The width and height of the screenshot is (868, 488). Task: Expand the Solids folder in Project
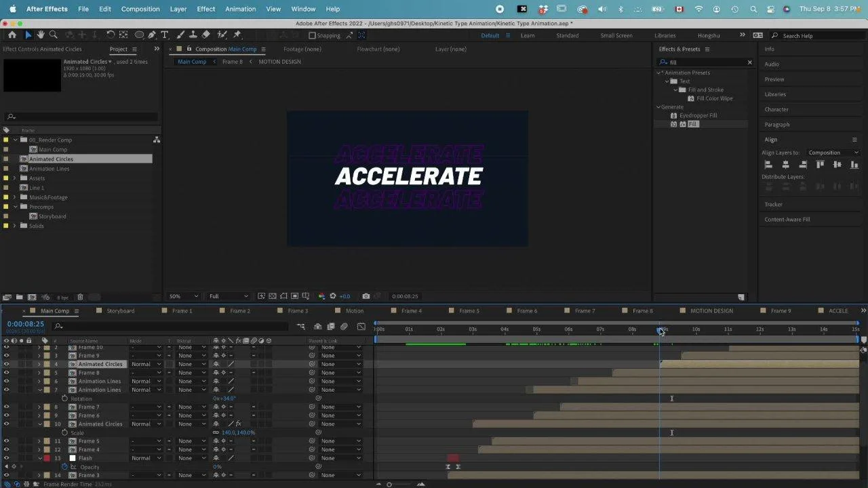(15, 226)
